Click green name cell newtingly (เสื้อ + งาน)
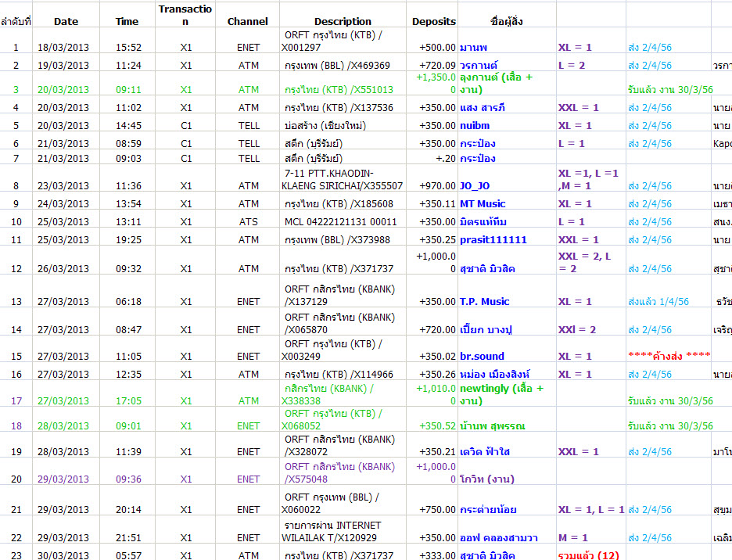 click(x=507, y=394)
